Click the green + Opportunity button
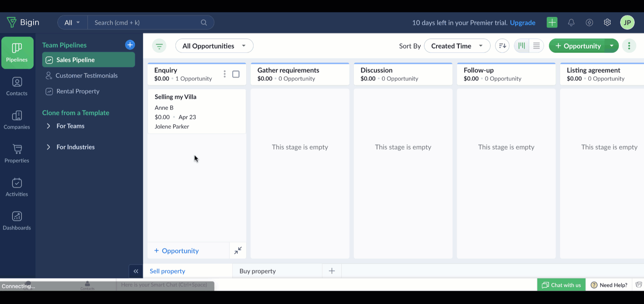 click(x=578, y=46)
